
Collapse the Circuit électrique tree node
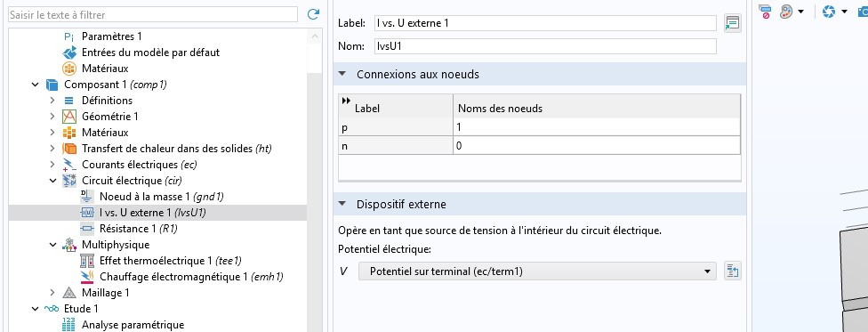[x=52, y=181]
